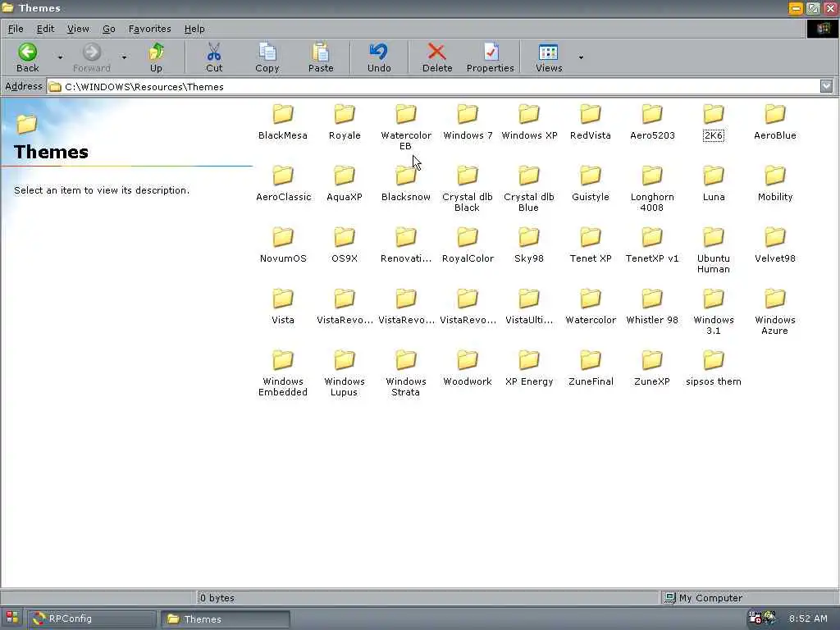Select the Whistler 98 folder
This screenshot has height=630, width=840.
[x=652, y=307]
